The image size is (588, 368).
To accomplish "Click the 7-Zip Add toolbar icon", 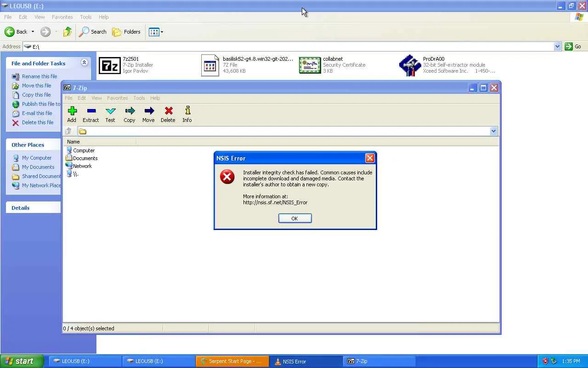I will point(72,111).
